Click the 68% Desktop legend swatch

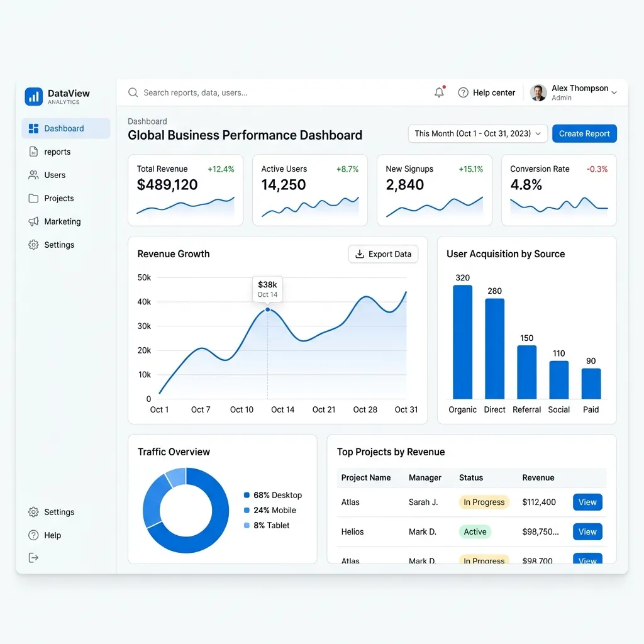point(247,496)
